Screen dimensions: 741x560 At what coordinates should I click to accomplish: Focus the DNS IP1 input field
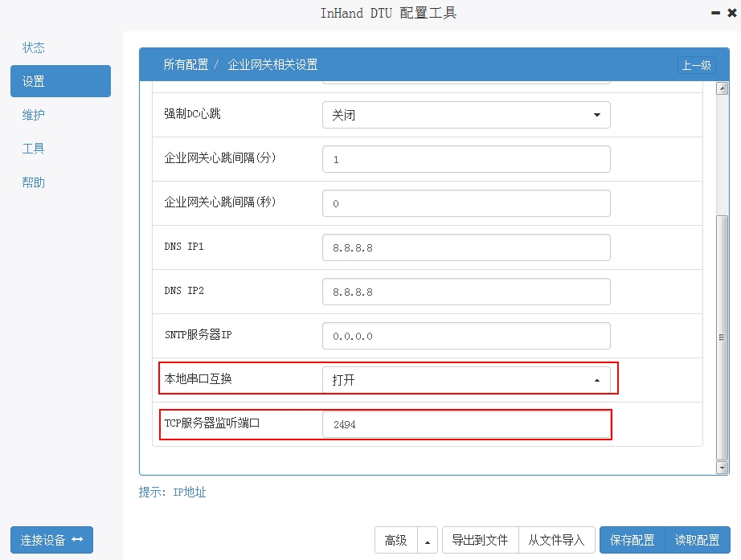point(466,247)
